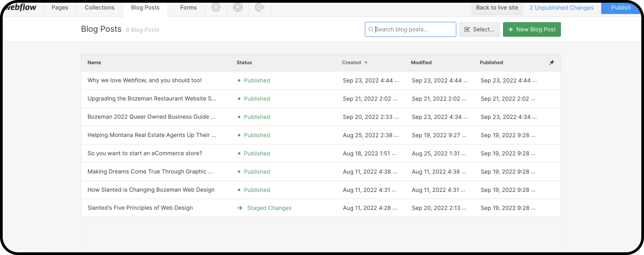Switch to the Collections tab

pyautogui.click(x=100, y=8)
